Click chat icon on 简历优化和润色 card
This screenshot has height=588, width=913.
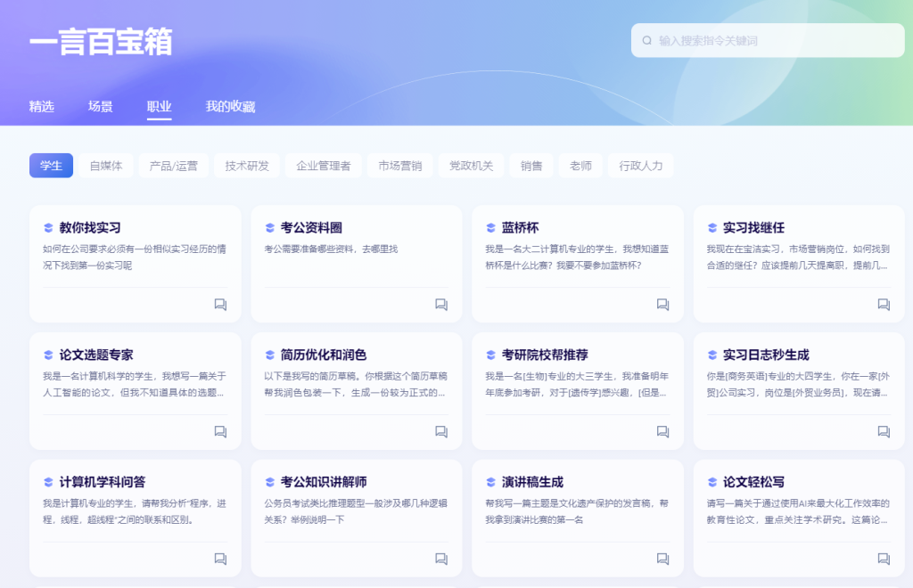click(441, 432)
